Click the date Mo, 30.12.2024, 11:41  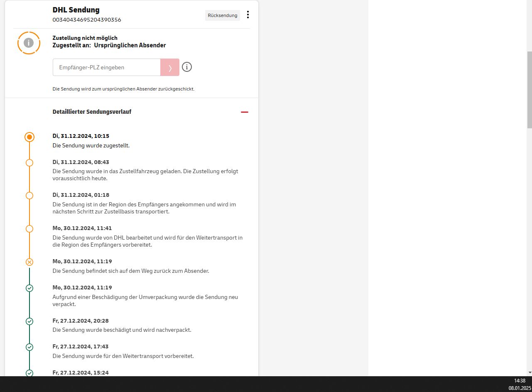(82, 228)
